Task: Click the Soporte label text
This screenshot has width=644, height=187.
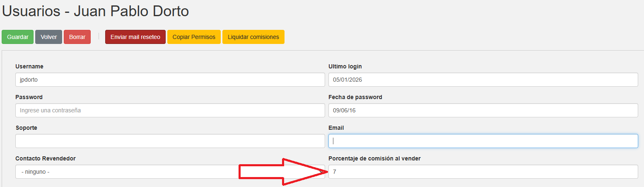Action: tap(26, 128)
